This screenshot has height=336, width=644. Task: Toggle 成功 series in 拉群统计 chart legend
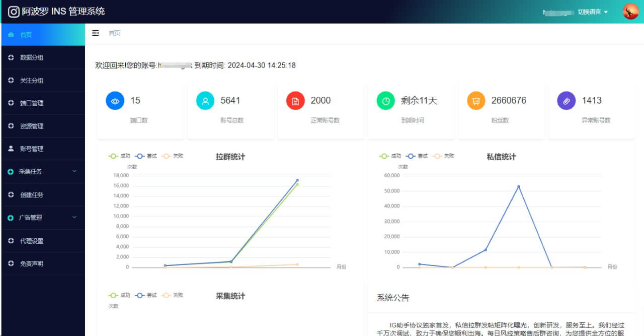pos(119,156)
